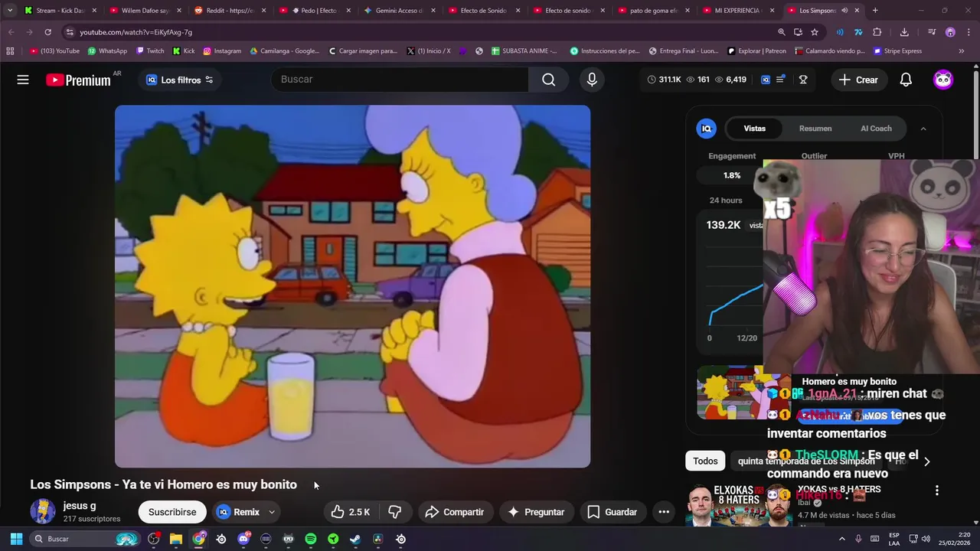This screenshot has width=980, height=551.
Task: Open WhatsApp bookmark
Action: 107,51
